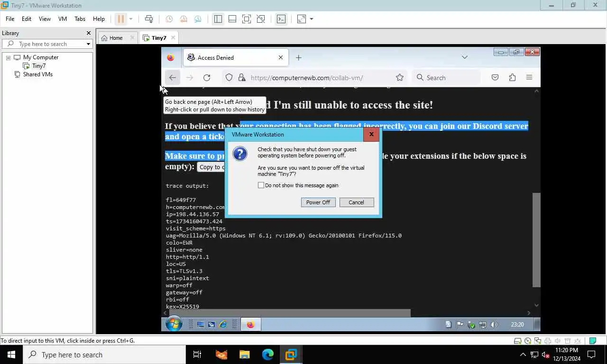The image size is (607, 364).
Task: Click the guest Action Center flag icon
Action: 460,325
